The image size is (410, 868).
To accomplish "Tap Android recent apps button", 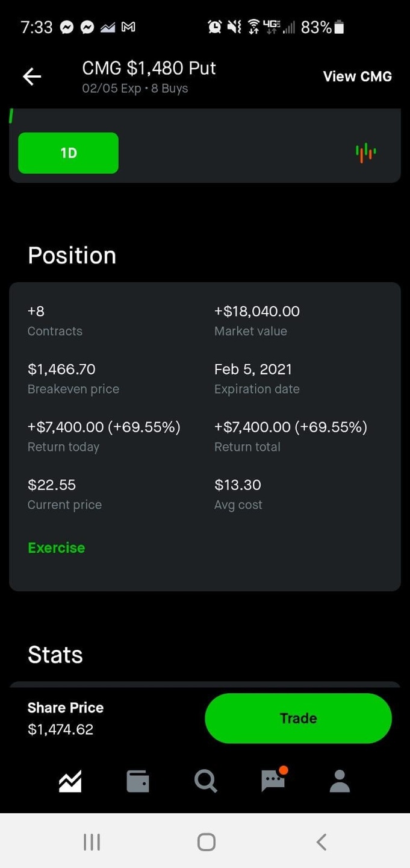I will [92, 841].
